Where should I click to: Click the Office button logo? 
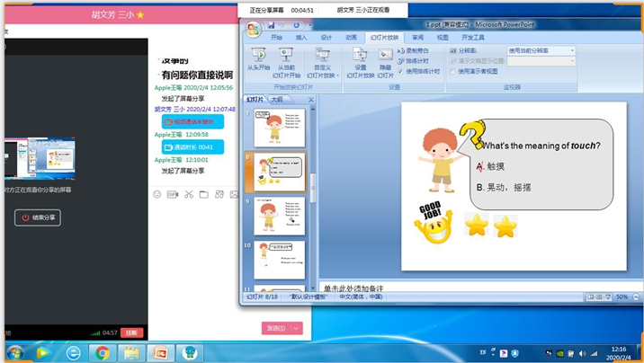coord(253,30)
